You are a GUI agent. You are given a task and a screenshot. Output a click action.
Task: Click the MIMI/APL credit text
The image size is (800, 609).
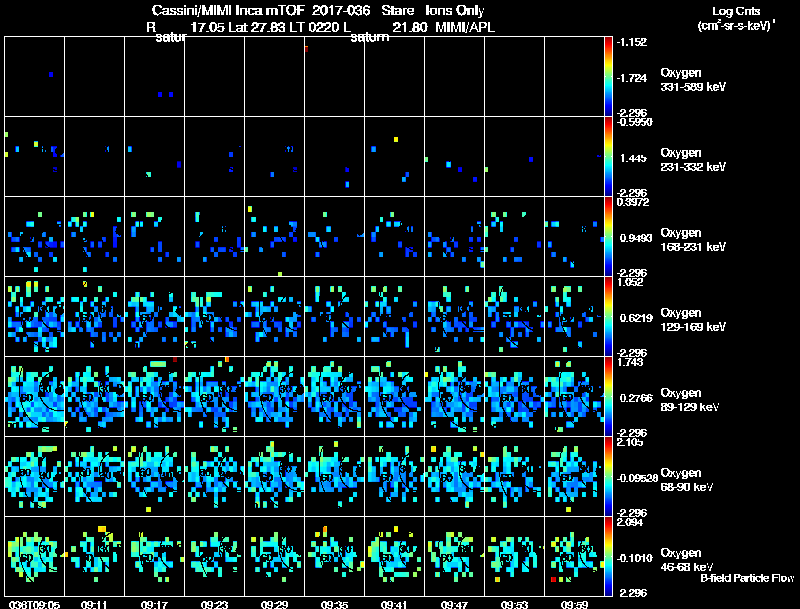(465, 27)
